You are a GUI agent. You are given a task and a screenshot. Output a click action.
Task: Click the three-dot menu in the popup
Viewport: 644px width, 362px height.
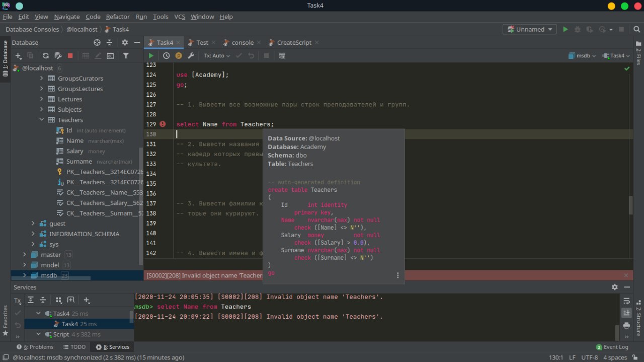point(397,275)
